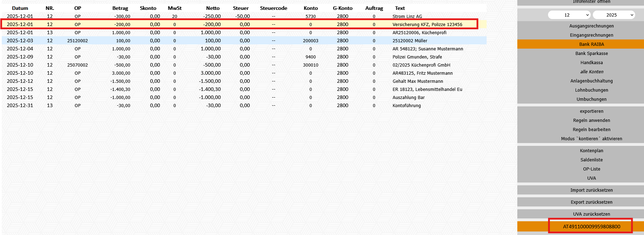Click Regeln anwenden
644x235 pixels.
591,120
